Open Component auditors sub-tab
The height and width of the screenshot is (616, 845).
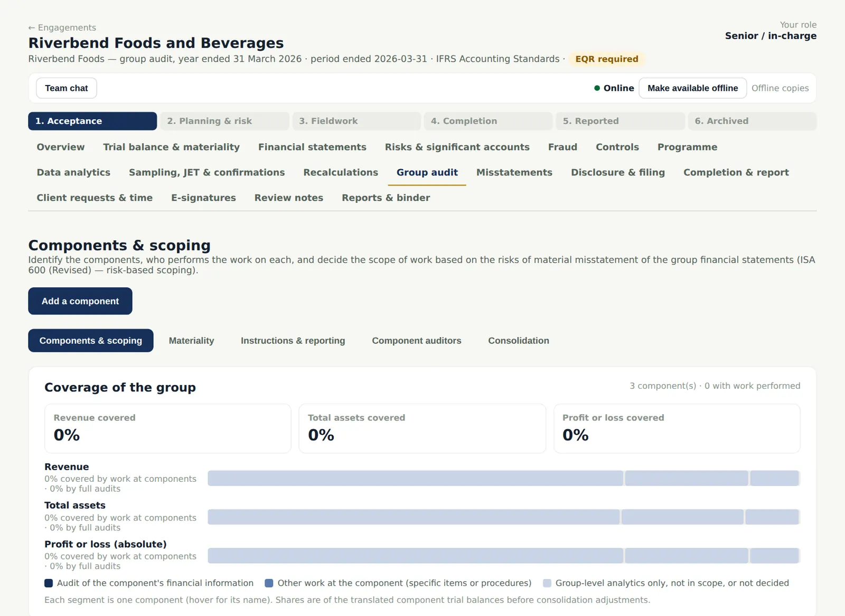click(x=416, y=341)
